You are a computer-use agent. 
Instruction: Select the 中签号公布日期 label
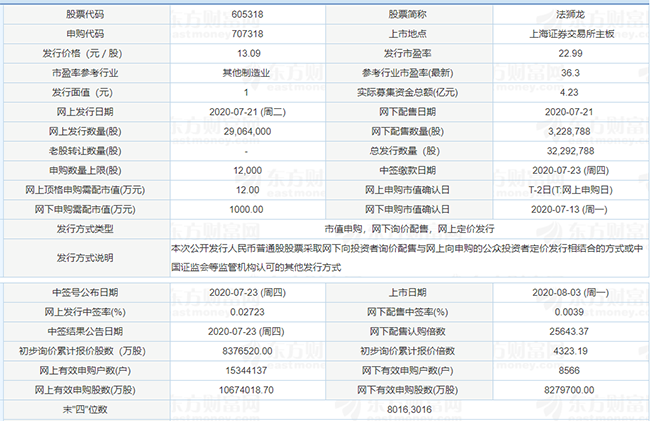[85, 293]
